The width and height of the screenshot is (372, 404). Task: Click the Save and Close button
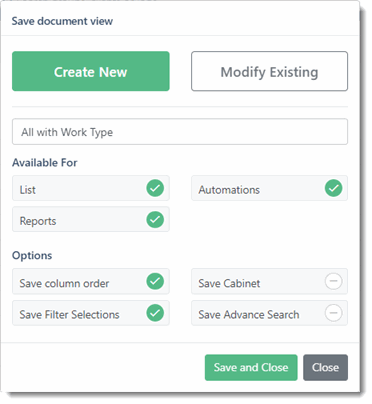tap(251, 367)
